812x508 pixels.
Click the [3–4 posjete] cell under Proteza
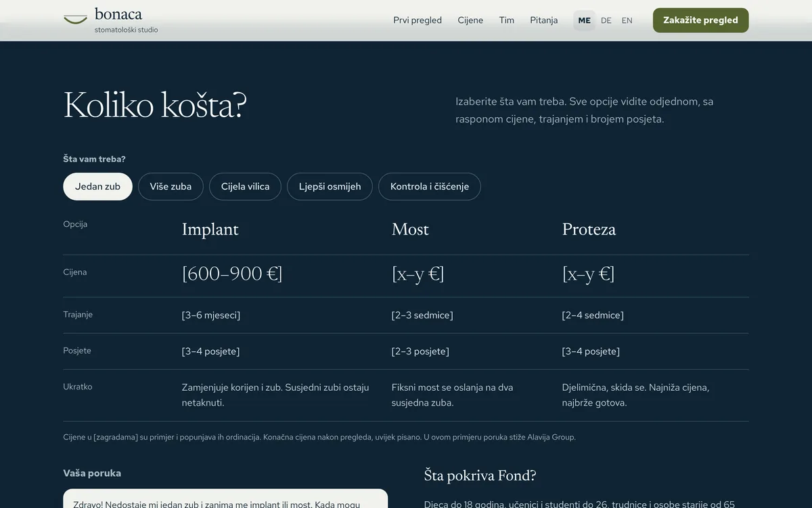(591, 352)
